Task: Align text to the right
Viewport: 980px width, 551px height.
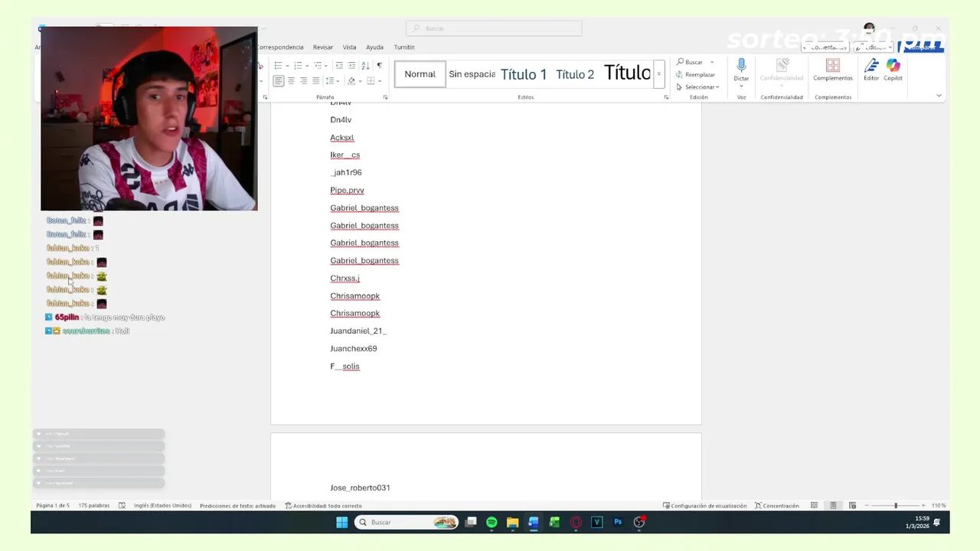Action: click(303, 80)
